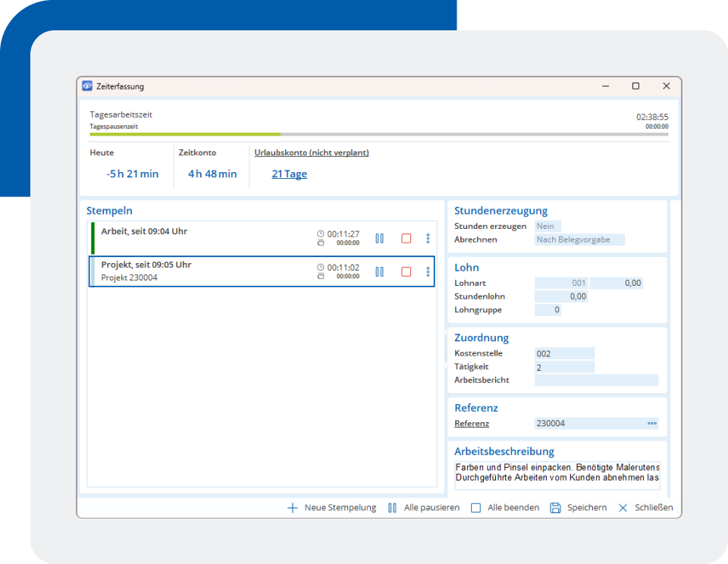Click the Alle pausieren button
The image size is (728, 564).
(423, 508)
